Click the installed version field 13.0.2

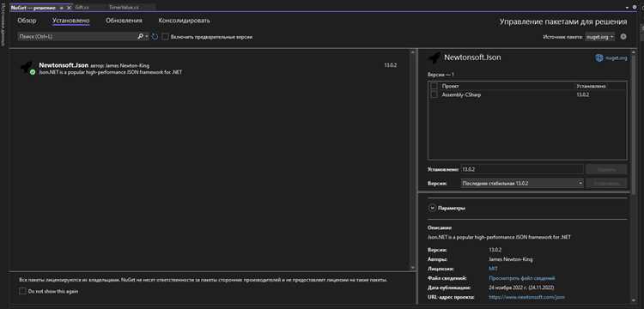pos(521,169)
